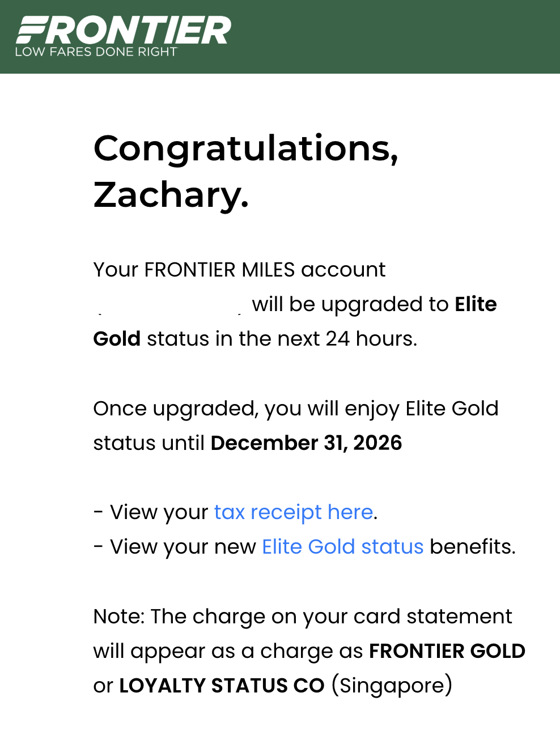The image size is (560, 731).
Task: Click the name 'Zachary.' in the heading
Action: [171, 195]
